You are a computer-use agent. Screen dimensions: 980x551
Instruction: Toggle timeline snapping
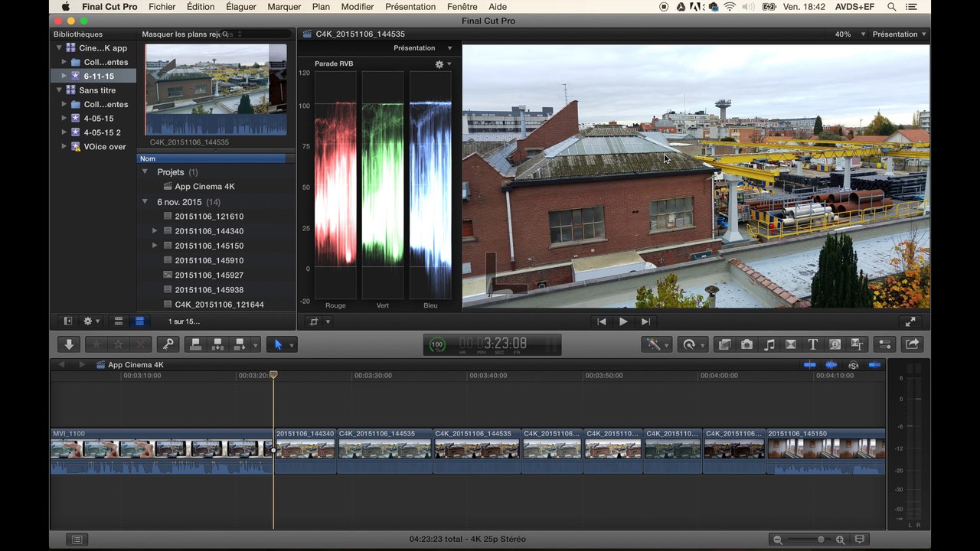coord(874,365)
